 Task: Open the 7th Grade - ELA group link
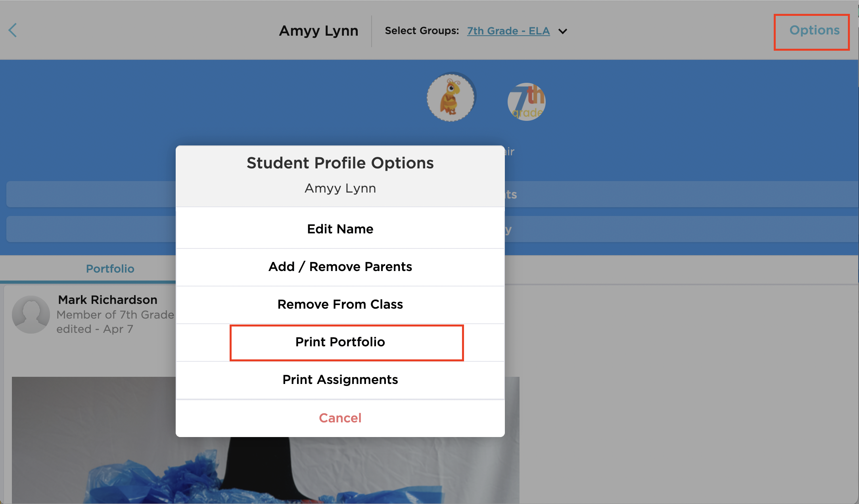pos(508,31)
